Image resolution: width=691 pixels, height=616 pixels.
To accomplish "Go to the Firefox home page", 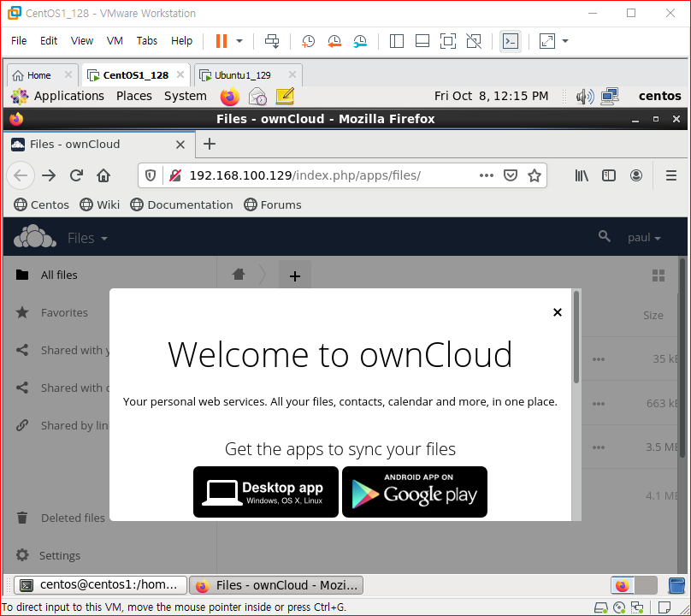I will 103,175.
